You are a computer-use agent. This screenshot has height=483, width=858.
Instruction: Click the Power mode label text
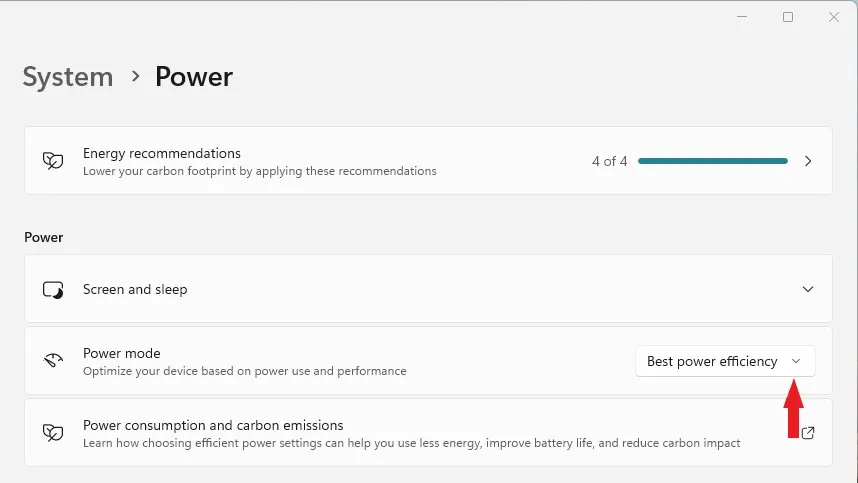coord(122,353)
